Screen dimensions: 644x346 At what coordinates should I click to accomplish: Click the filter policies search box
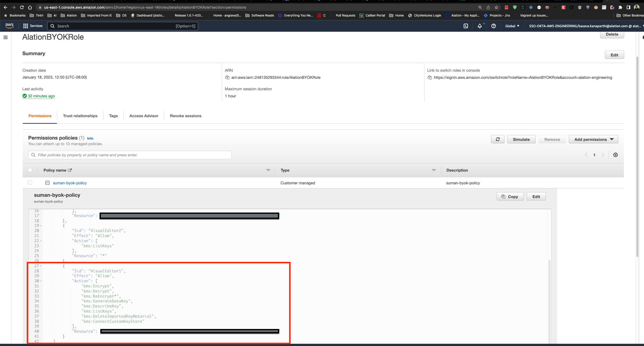(130, 155)
